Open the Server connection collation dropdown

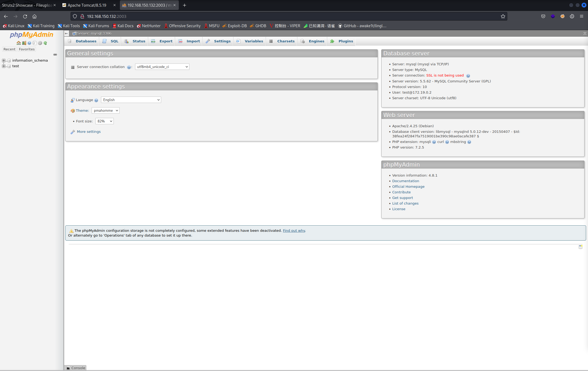[x=162, y=67]
